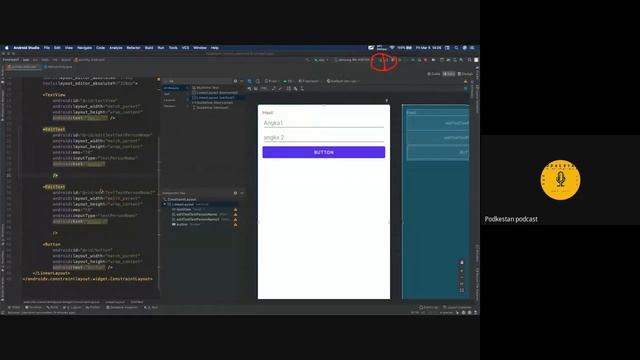Switch to Design-only editor view
This screenshot has width=640, height=360.
click(x=465, y=74)
